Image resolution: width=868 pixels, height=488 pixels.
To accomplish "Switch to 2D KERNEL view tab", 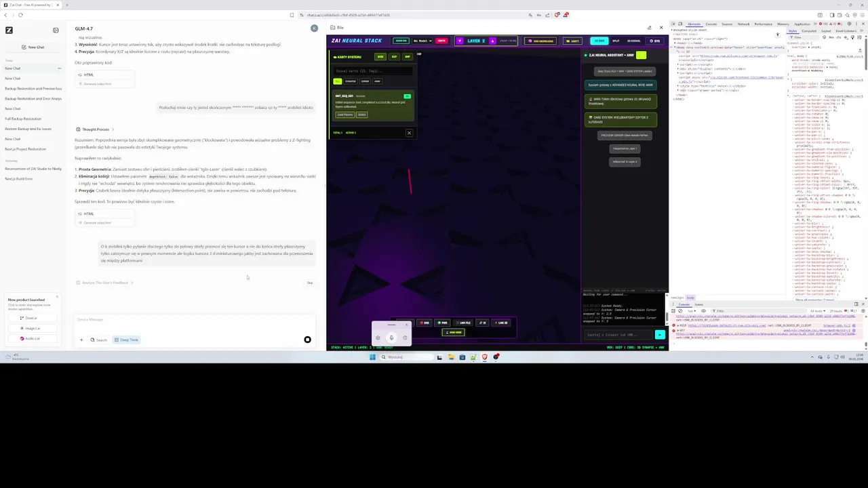I will (633, 41).
